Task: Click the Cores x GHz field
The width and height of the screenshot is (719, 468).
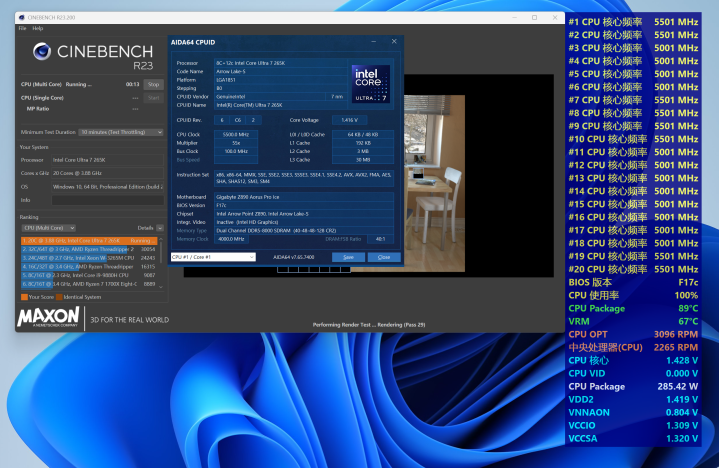Action: [108, 173]
